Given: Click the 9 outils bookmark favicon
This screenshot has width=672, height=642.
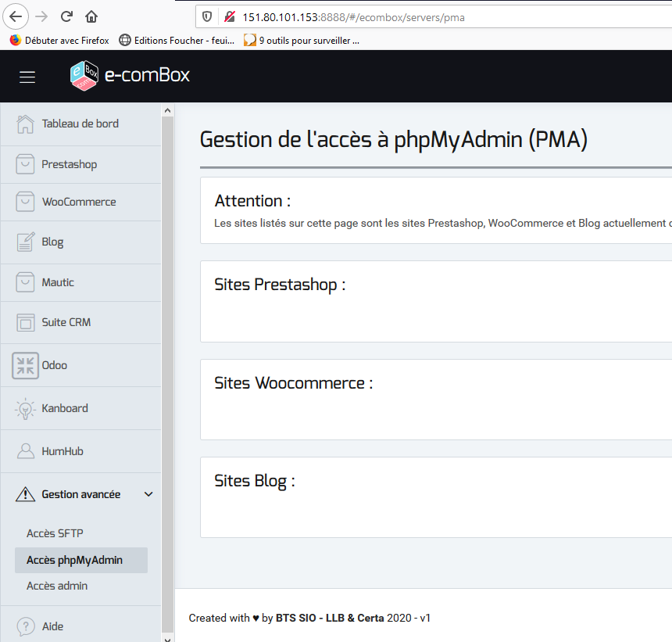Looking at the screenshot, I should pos(250,40).
